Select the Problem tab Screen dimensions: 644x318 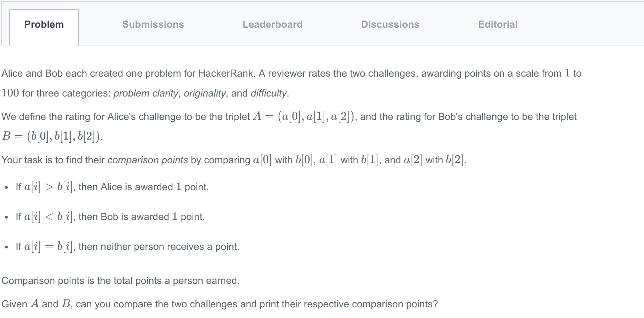[44, 24]
